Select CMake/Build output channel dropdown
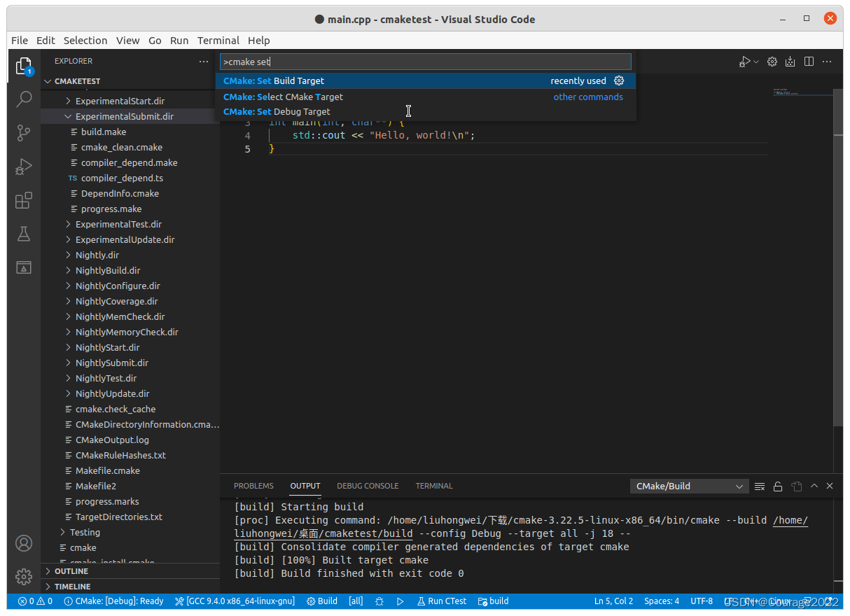The height and width of the screenshot is (616, 850). [689, 486]
